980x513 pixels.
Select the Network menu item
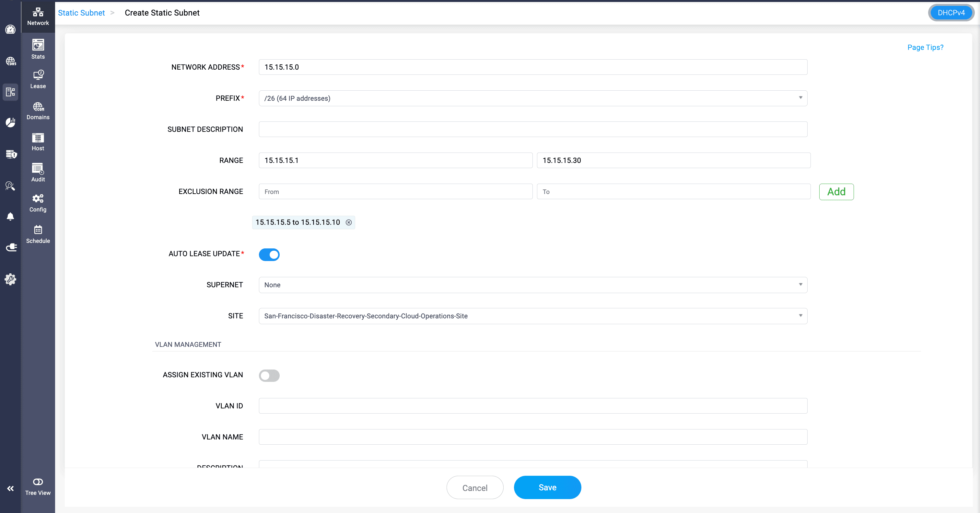click(38, 16)
